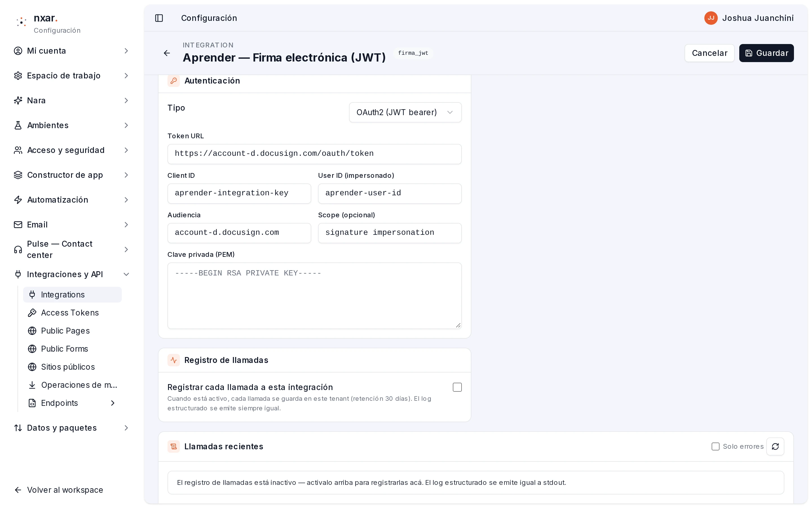Click the firma_jwt tag

[x=413, y=53]
